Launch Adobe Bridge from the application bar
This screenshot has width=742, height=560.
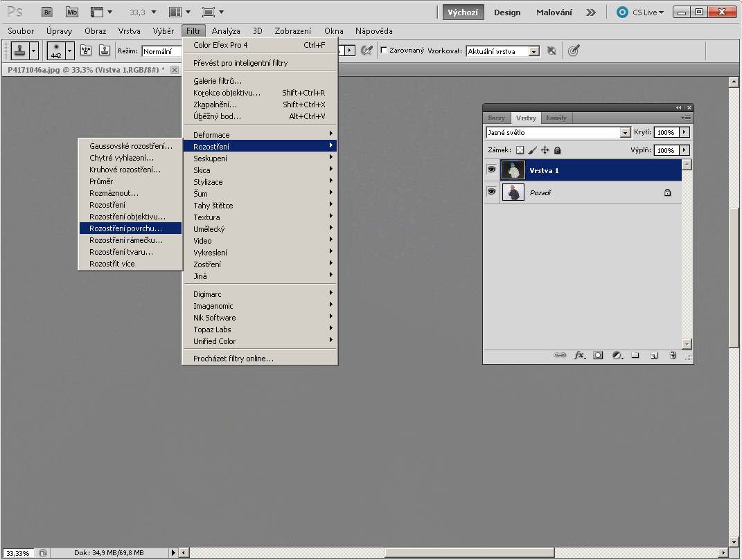(47, 12)
